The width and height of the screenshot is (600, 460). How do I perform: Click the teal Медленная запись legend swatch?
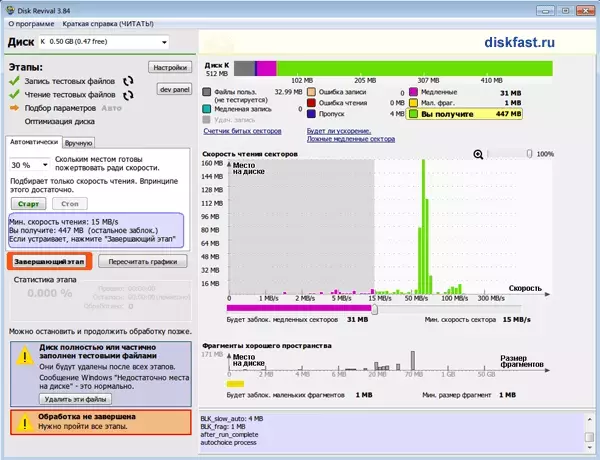[207, 109]
